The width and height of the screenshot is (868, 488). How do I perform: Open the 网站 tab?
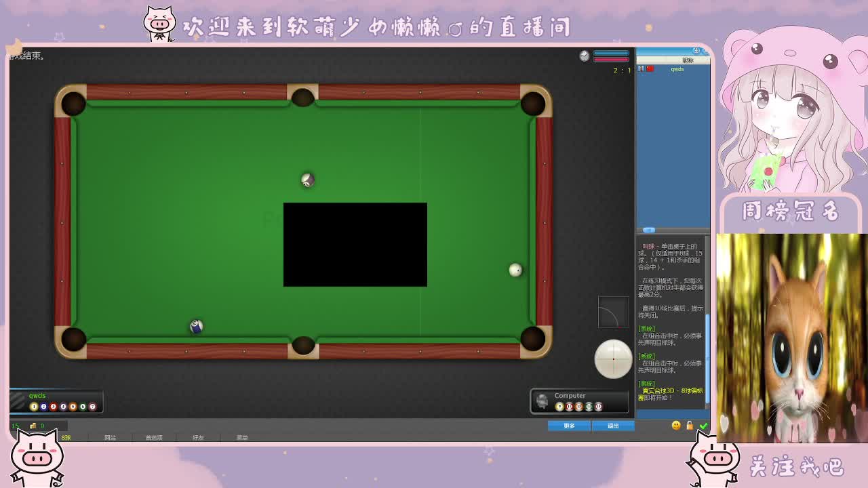(x=110, y=437)
